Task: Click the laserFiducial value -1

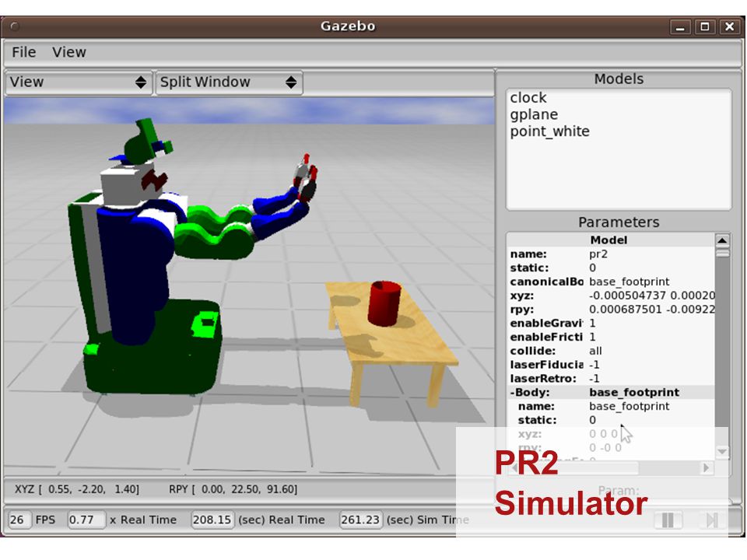Action: tap(594, 364)
